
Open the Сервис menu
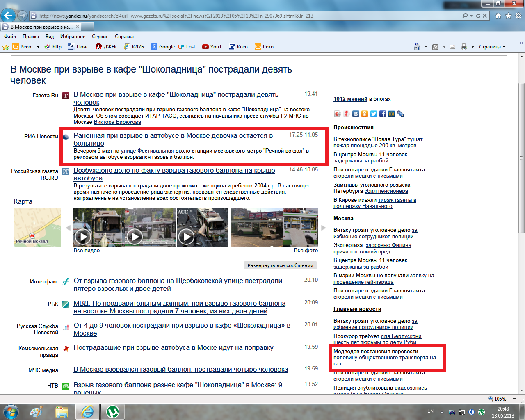(100, 37)
